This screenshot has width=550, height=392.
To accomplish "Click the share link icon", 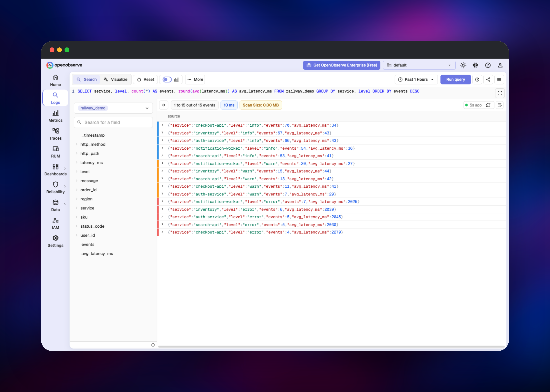I will point(488,79).
